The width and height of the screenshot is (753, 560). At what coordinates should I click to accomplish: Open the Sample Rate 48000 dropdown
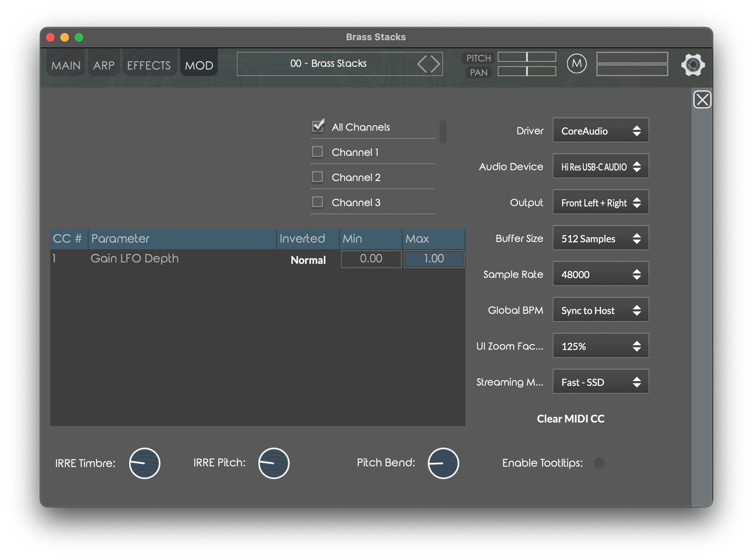coord(600,274)
